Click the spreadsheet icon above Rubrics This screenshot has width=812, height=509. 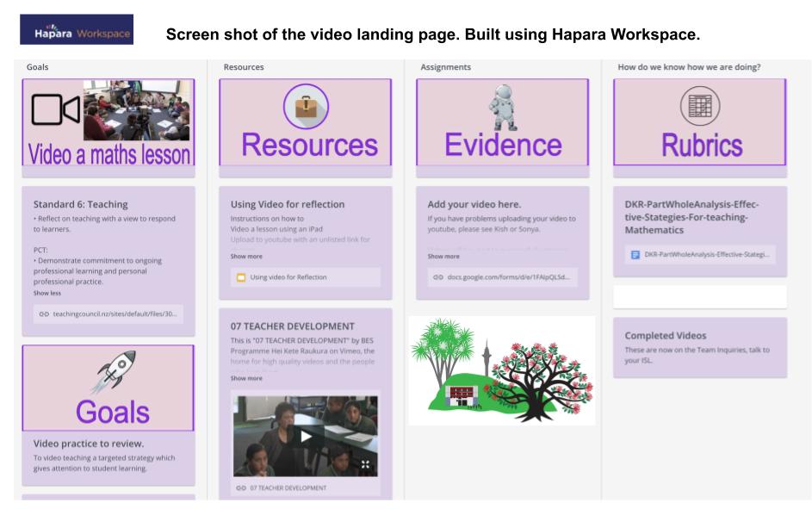click(x=698, y=109)
